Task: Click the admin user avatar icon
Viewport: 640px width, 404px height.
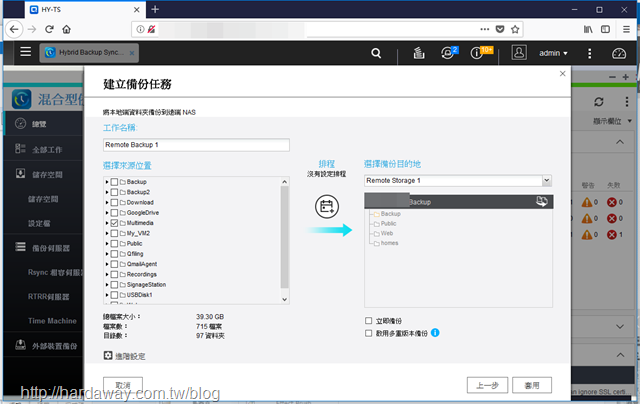Action: (x=519, y=53)
